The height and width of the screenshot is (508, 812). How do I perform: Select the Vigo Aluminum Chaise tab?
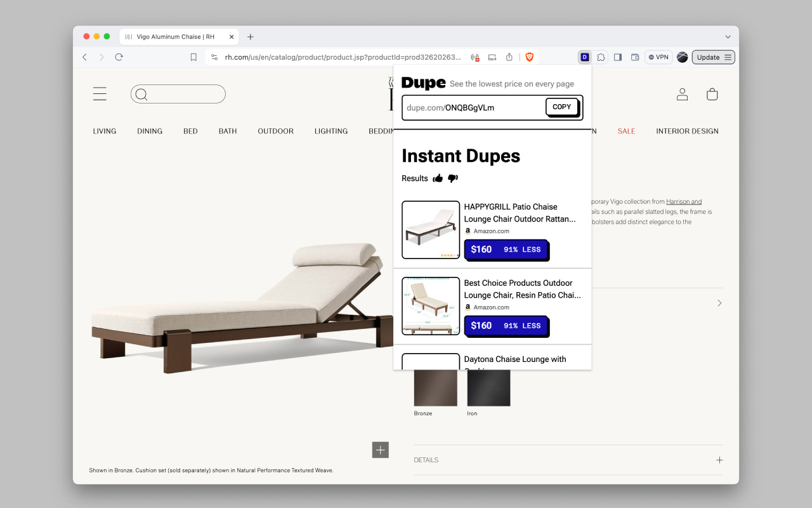click(x=179, y=37)
